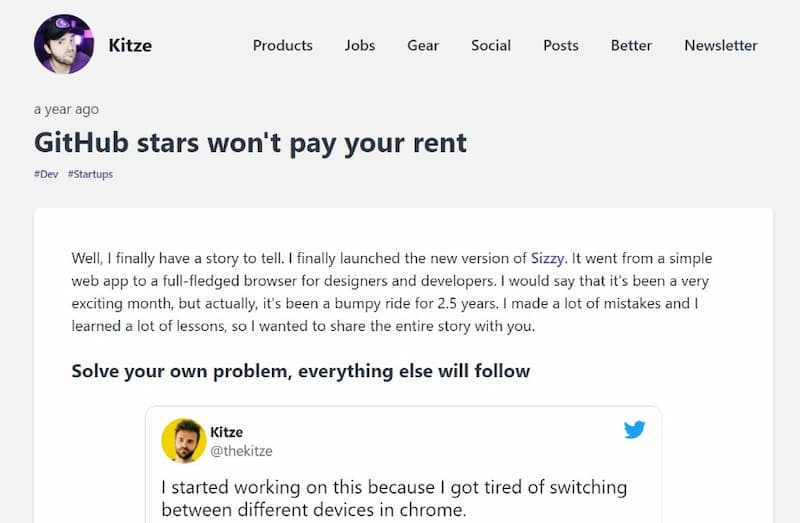Click the Kitze site name
800x523 pixels.
tap(130, 45)
